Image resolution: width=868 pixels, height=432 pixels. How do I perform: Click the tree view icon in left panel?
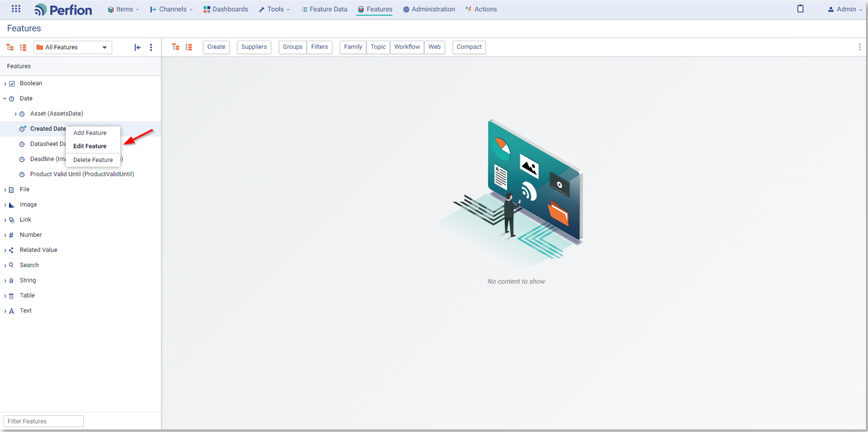tap(10, 47)
